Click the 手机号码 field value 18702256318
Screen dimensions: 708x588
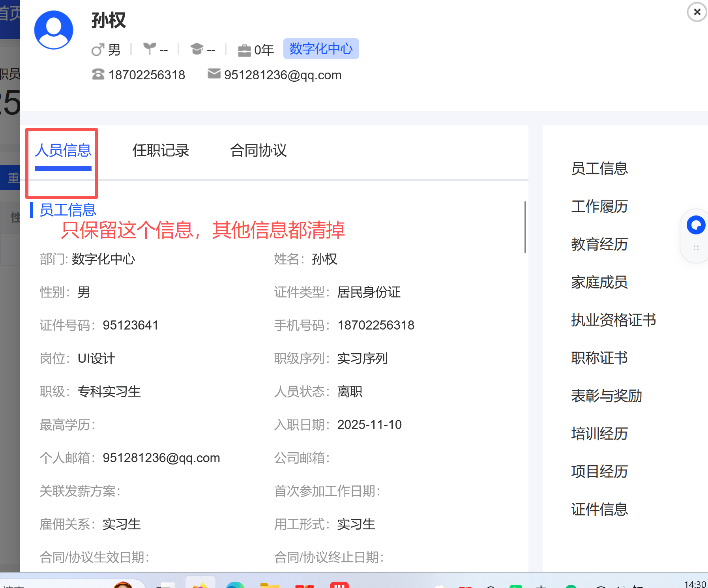click(x=376, y=326)
